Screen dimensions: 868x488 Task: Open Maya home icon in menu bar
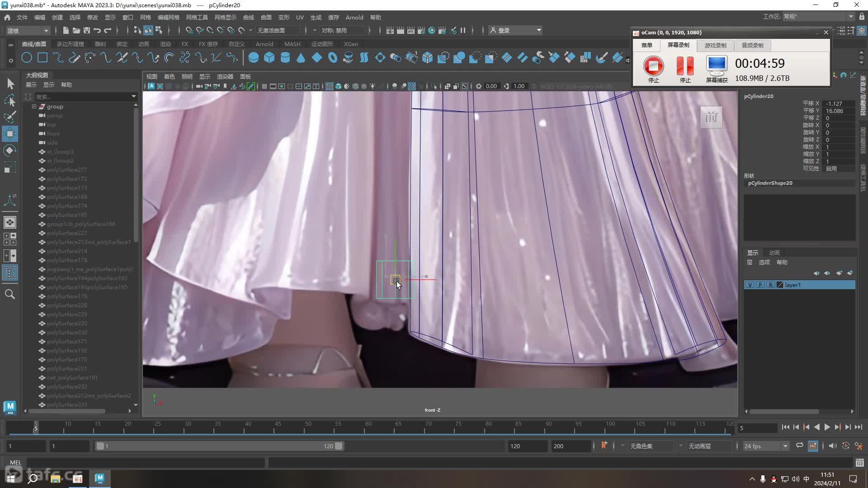tap(7, 17)
